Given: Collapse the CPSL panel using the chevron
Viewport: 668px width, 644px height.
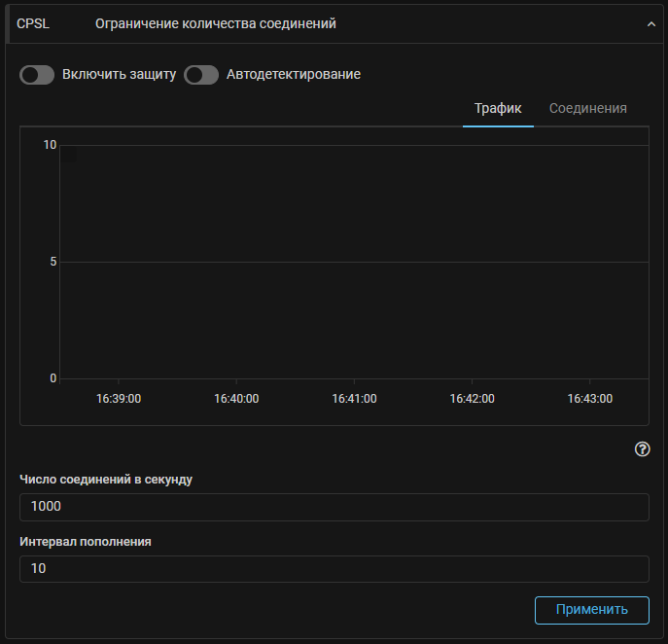Looking at the screenshot, I should [x=651, y=24].
